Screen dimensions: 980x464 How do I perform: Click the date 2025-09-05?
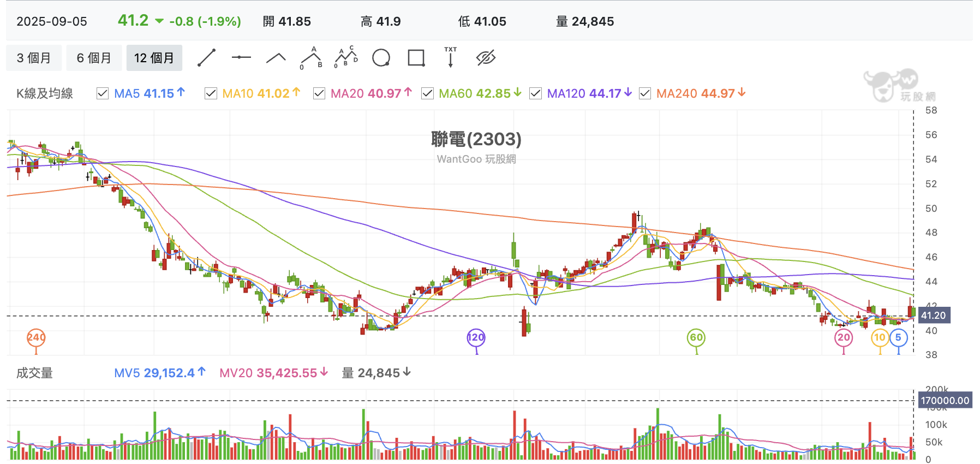52,21
